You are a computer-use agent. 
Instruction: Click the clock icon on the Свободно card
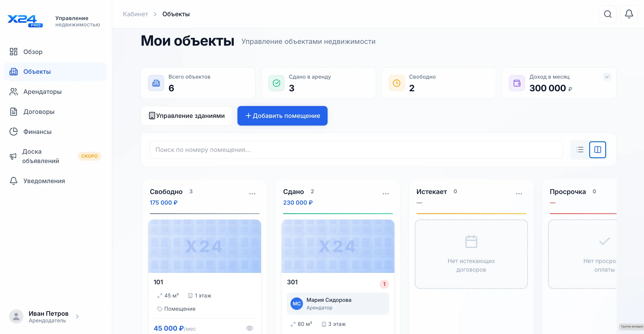[396, 83]
